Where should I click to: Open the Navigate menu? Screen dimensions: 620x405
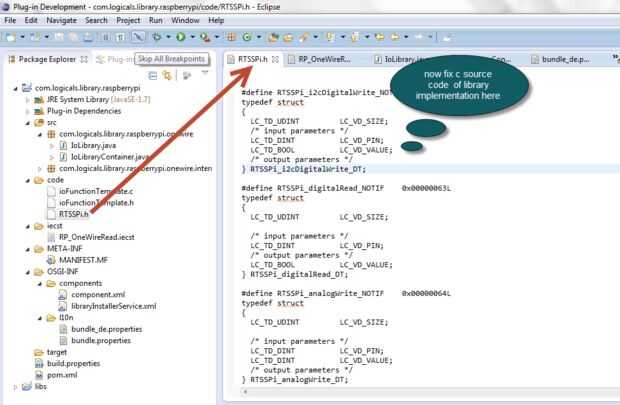pyautogui.click(x=61, y=20)
